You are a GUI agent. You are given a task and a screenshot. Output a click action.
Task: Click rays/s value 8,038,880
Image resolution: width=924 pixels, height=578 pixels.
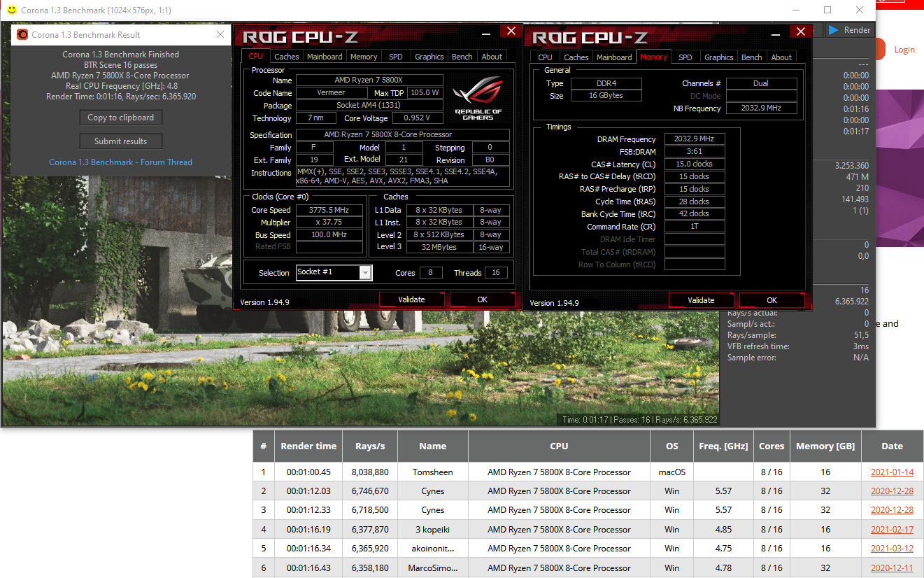click(370, 472)
